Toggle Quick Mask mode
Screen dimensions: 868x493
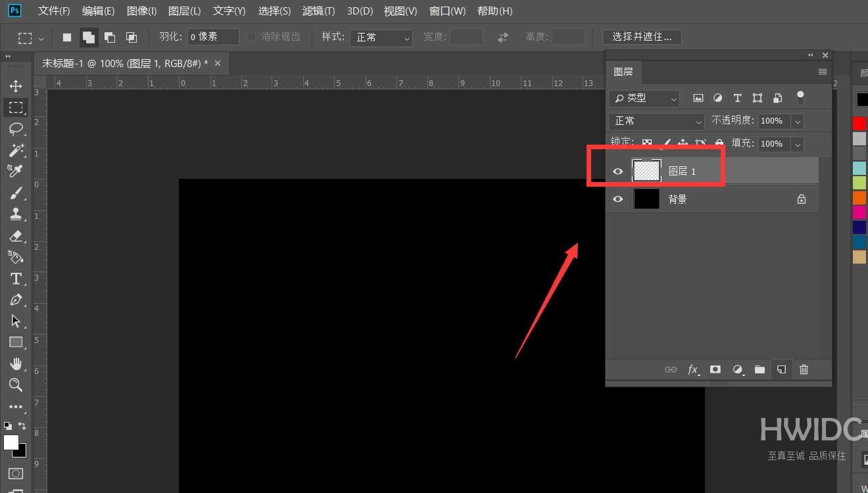[x=16, y=473]
